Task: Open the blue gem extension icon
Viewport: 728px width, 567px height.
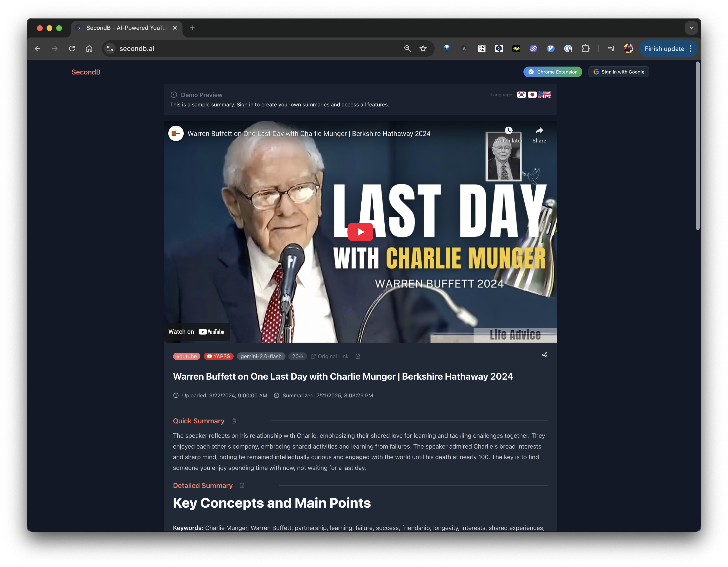Action: (x=447, y=49)
